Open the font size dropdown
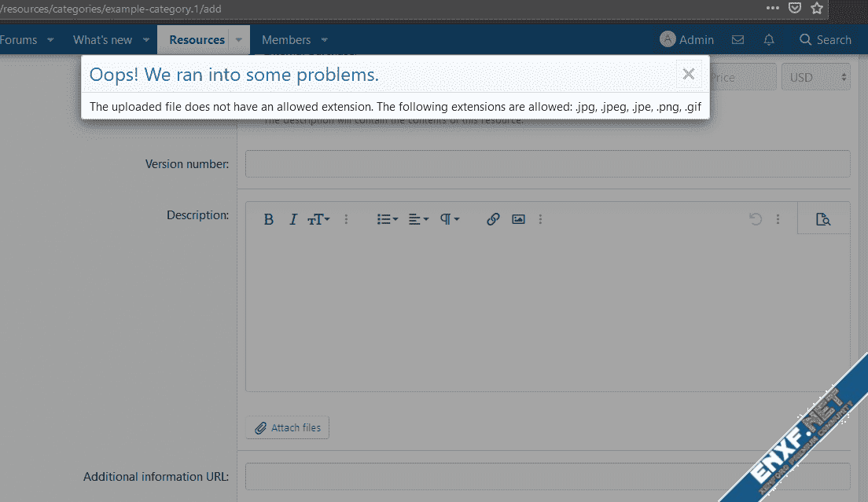Image resolution: width=868 pixels, height=502 pixels. [x=318, y=220]
